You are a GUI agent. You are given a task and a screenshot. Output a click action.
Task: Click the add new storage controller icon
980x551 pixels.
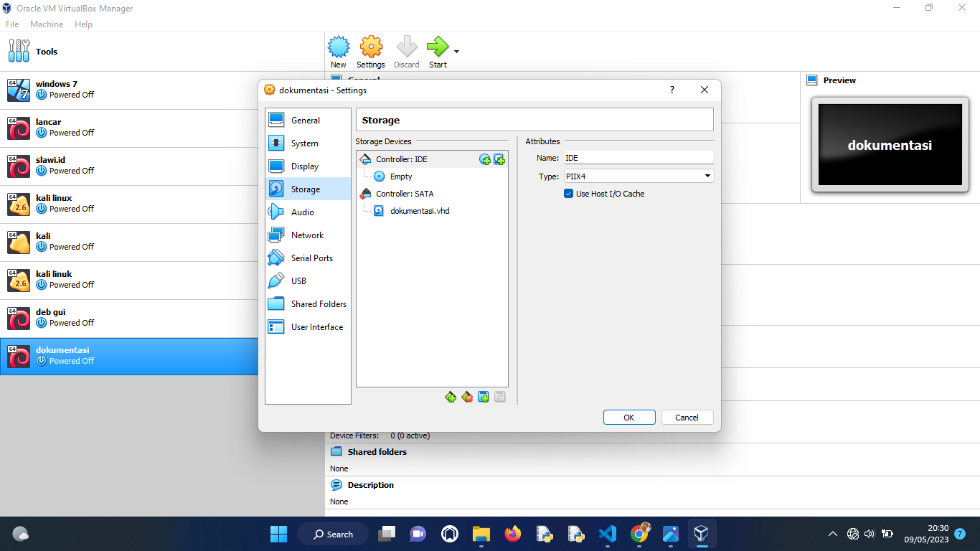point(451,397)
